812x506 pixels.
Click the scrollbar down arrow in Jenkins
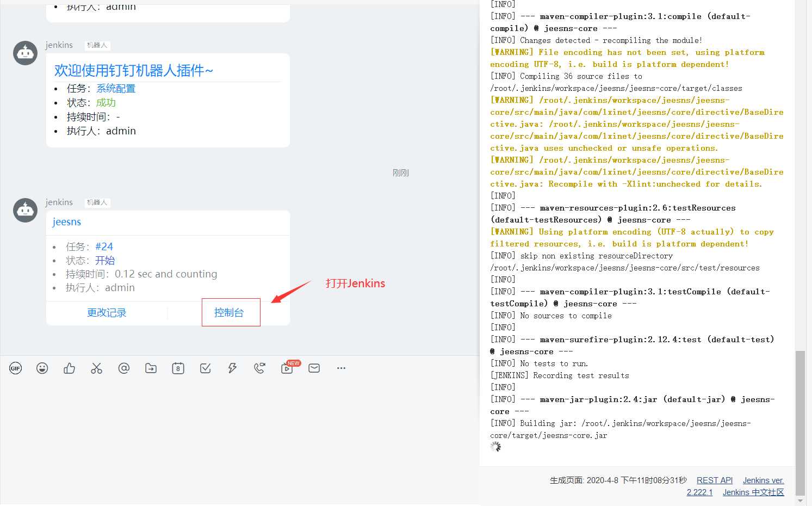pos(799,501)
